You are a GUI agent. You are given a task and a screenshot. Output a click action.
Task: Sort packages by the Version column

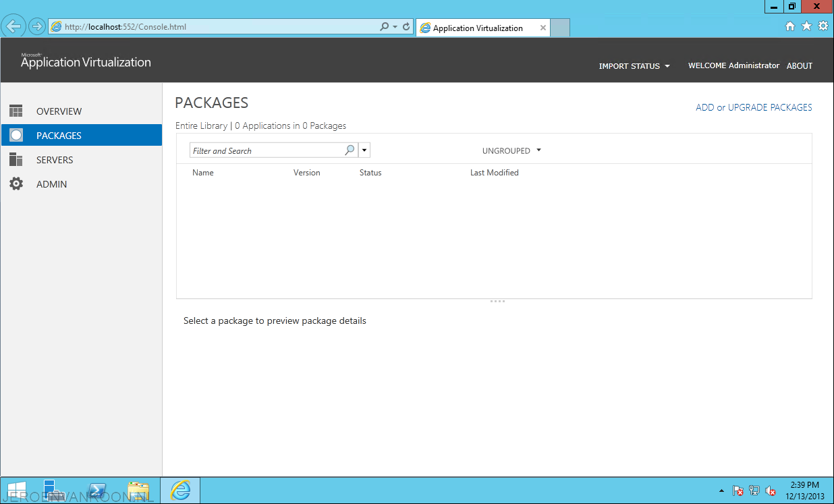coord(307,173)
